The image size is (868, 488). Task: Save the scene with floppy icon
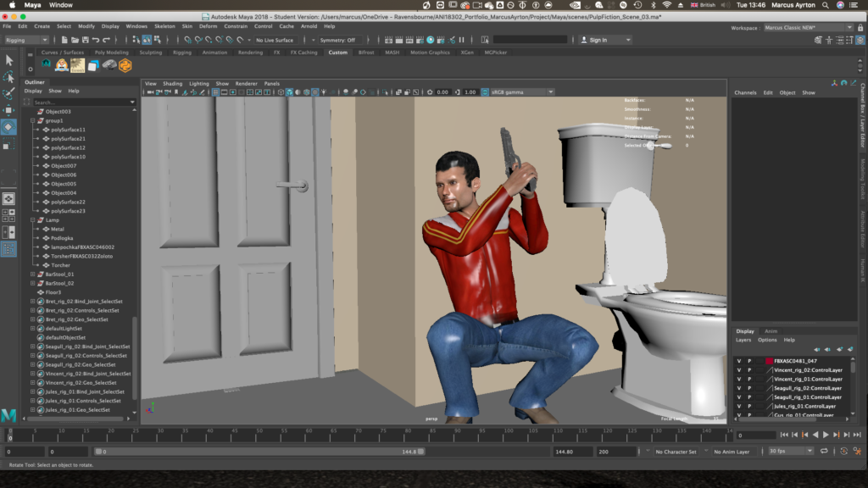click(86, 40)
